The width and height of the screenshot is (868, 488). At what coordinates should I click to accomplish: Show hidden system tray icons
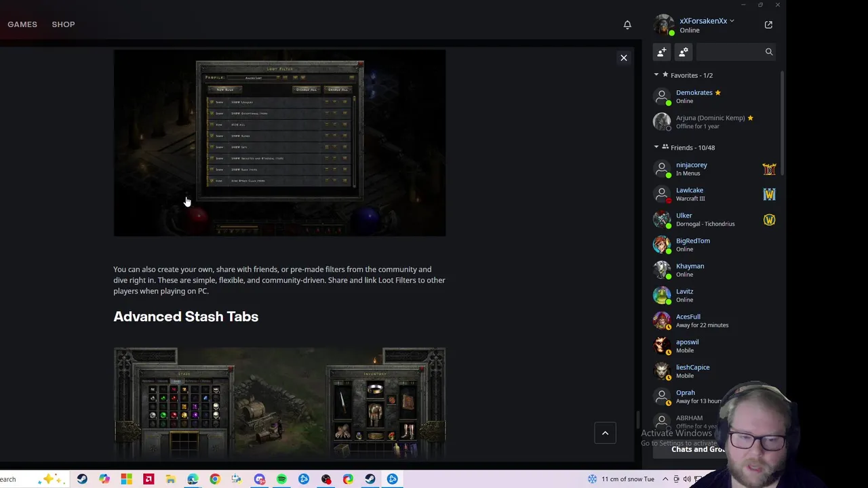(x=665, y=479)
